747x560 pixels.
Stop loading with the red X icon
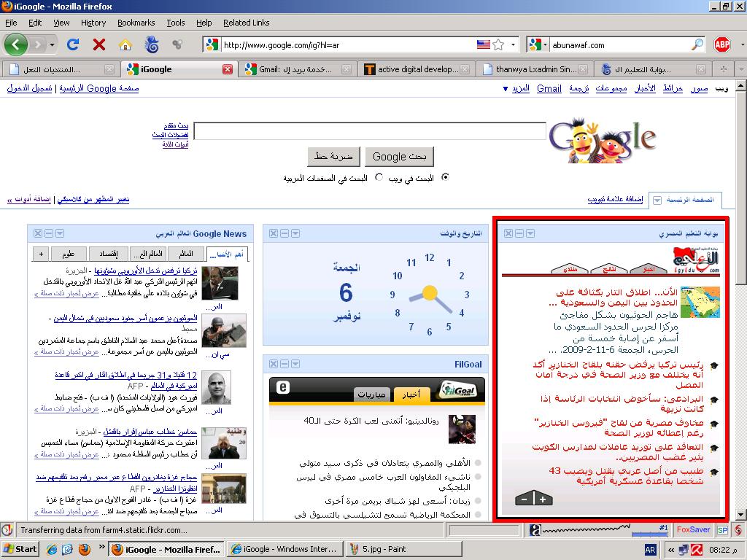click(x=99, y=44)
